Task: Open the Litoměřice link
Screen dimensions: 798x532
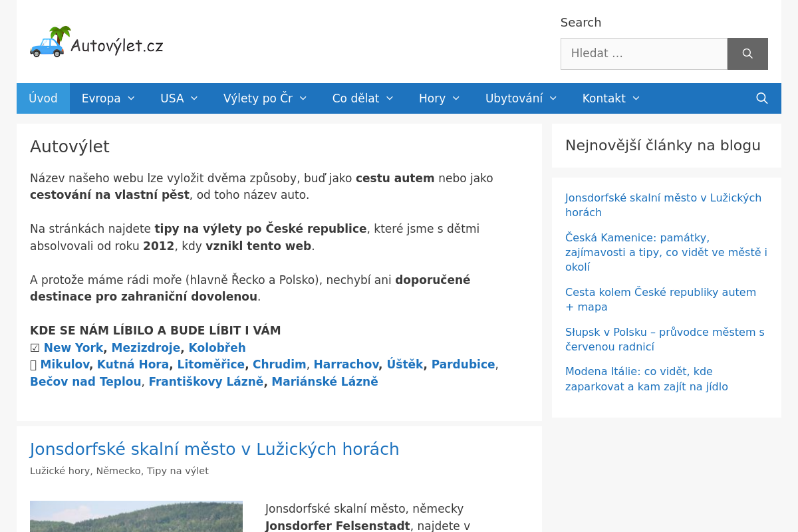Action: click(211, 364)
